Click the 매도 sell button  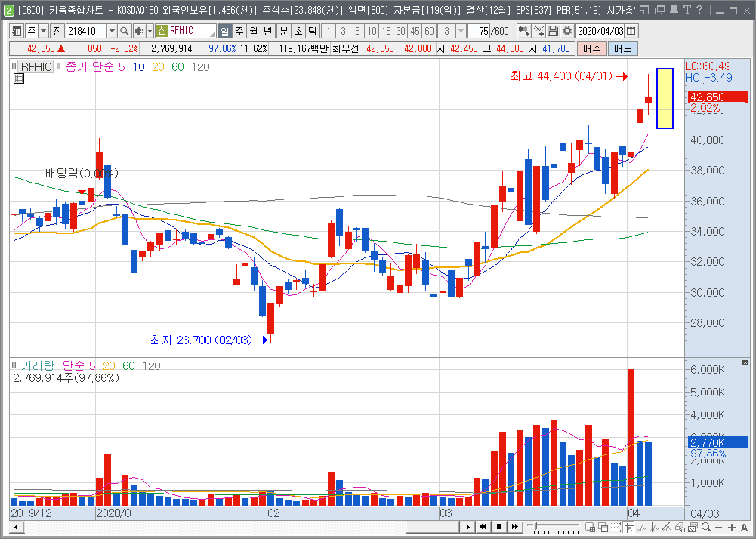[x=622, y=48]
